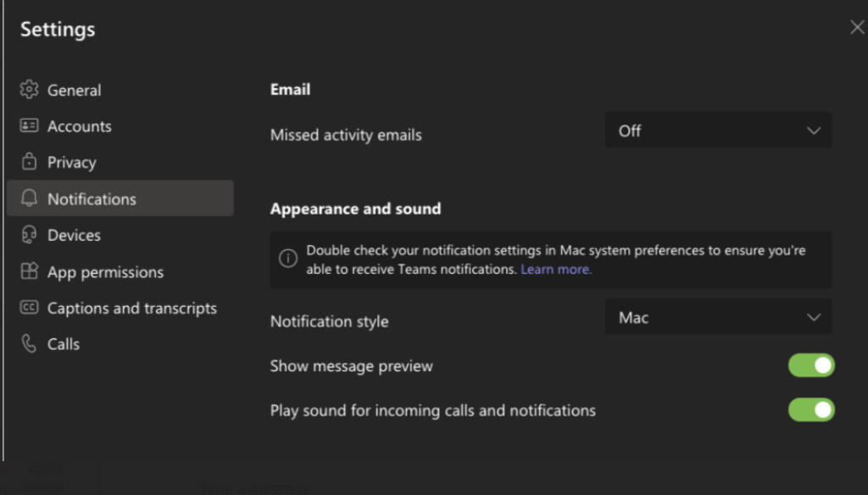Click the Privacy lock icon
This screenshot has height=495, width=868.
[x=30, y=162]
